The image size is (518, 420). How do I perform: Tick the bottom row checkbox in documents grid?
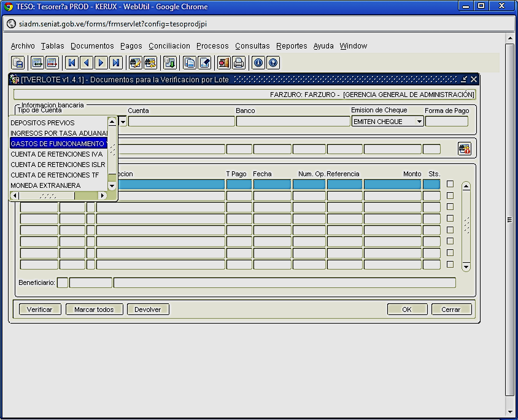click(450, 265)
